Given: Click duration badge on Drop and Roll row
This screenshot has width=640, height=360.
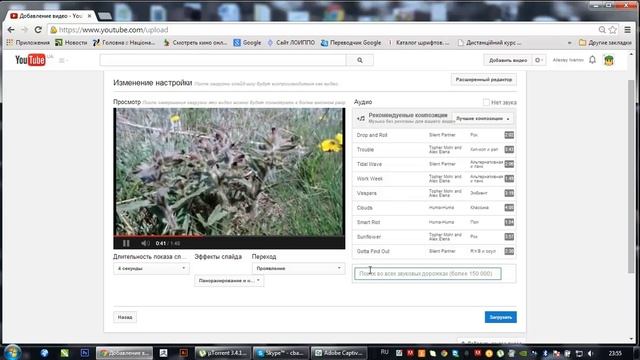Looking at the screenshot, I should (x=509, y=135).
